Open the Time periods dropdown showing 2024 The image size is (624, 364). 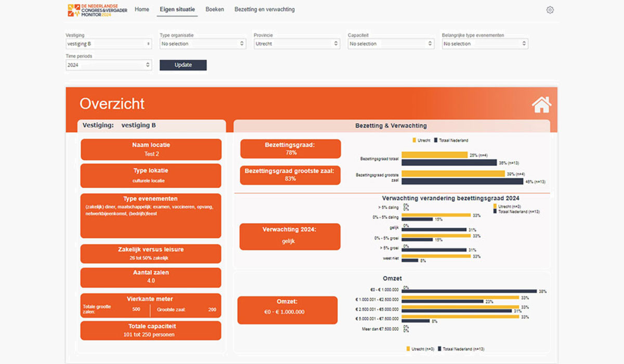click(x=109, y=65)
